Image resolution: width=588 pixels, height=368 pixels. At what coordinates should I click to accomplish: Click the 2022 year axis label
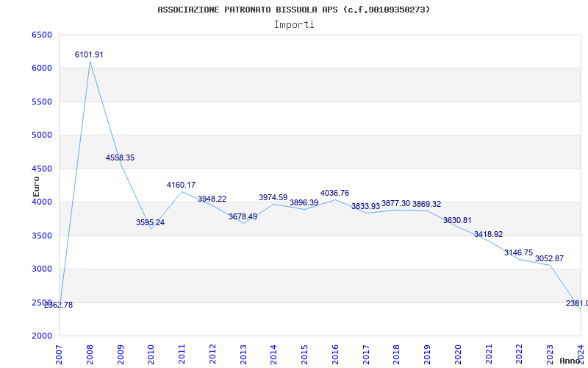click(520, 355)
